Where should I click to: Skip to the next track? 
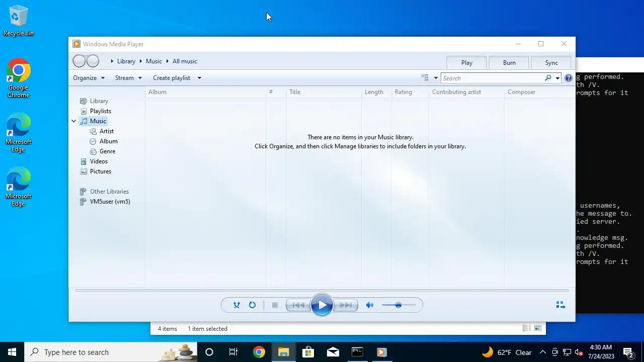346,305
